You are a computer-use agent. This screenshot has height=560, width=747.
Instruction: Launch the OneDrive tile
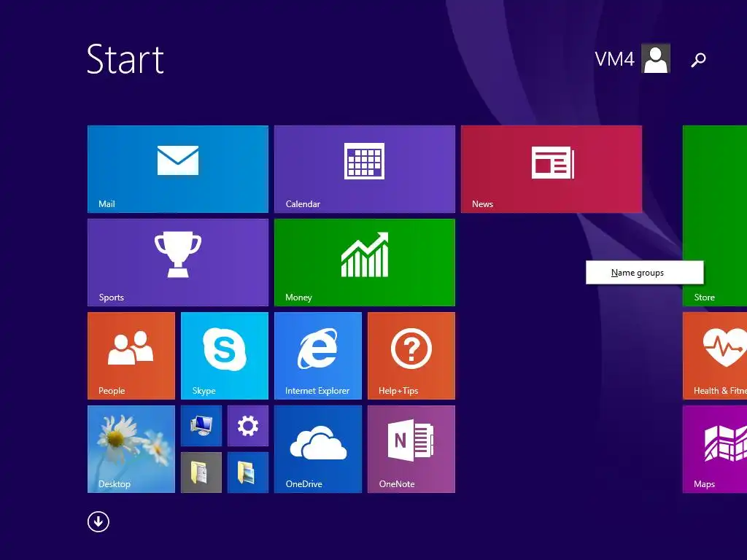318,449
